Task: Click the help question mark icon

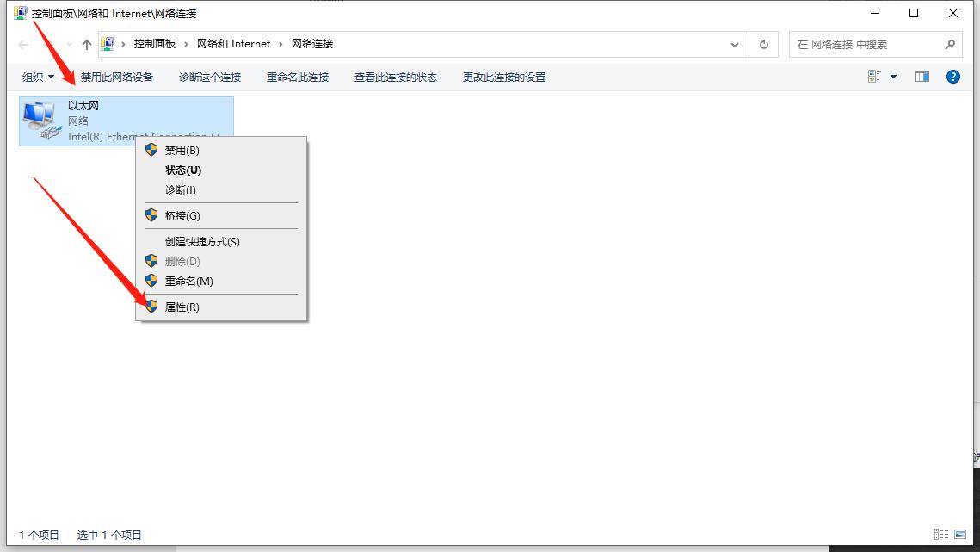Action: pos(952,77)
